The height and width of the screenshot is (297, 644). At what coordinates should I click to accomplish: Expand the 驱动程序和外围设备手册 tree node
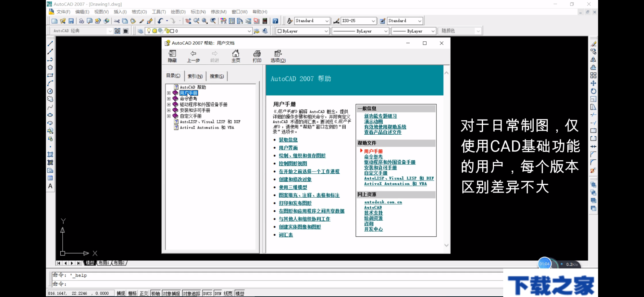coord(169,104)
